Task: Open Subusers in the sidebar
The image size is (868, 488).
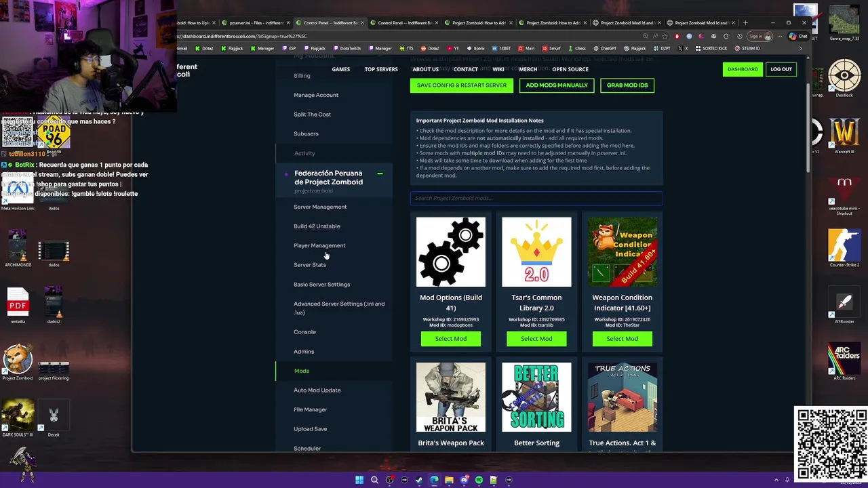Action: (306, 134)
